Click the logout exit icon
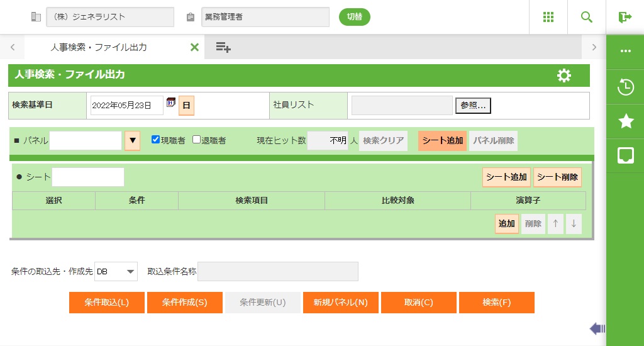 click(625, 17)
